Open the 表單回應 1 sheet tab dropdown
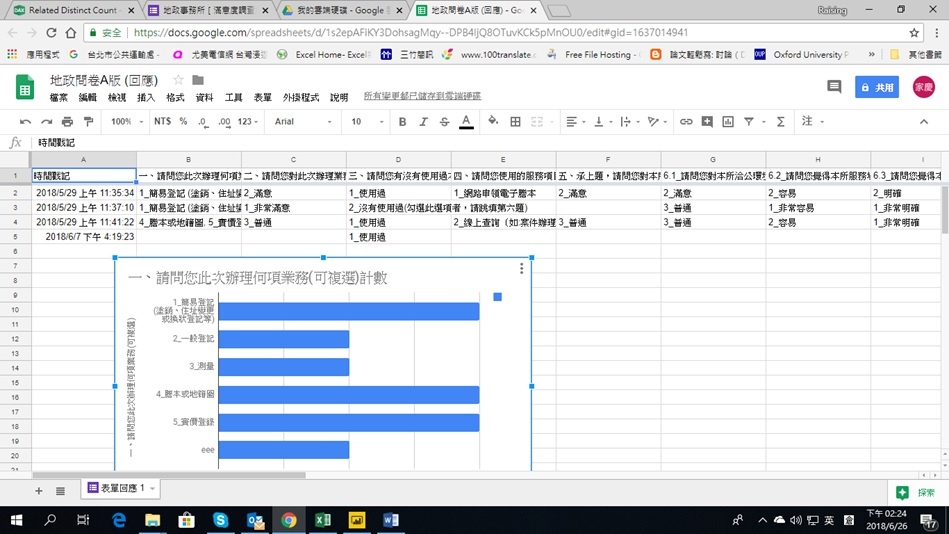 pos(153,489)
